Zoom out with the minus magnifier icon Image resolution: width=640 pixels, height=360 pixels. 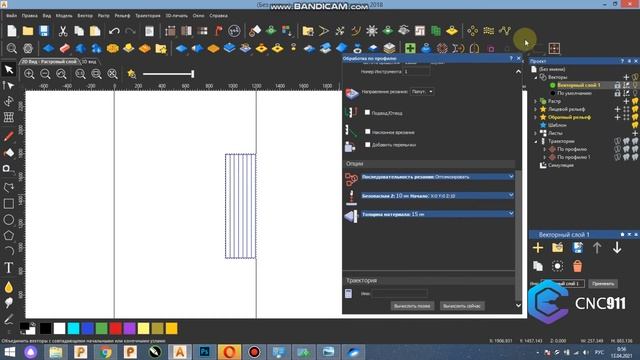(x=45, y=74)
